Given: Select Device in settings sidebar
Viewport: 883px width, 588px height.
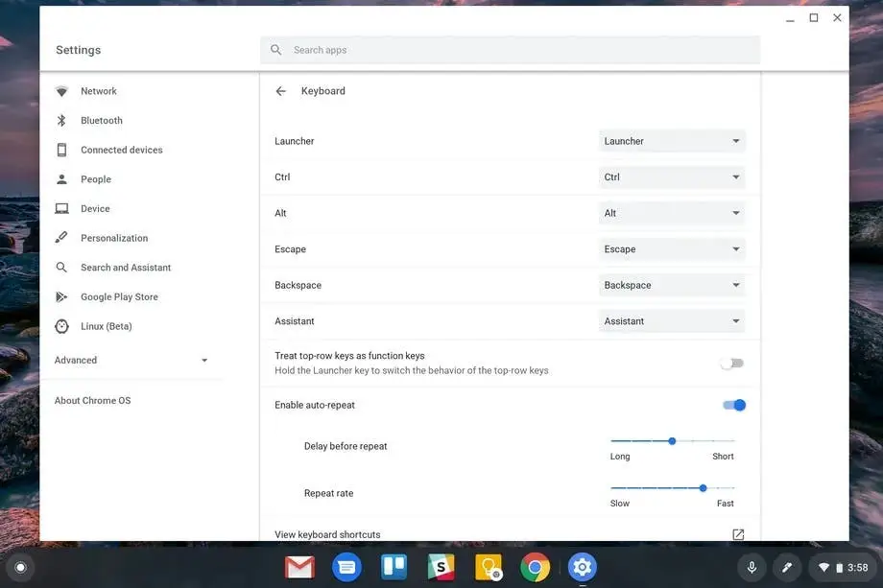Looking at the screenshot, I should 95,209.
